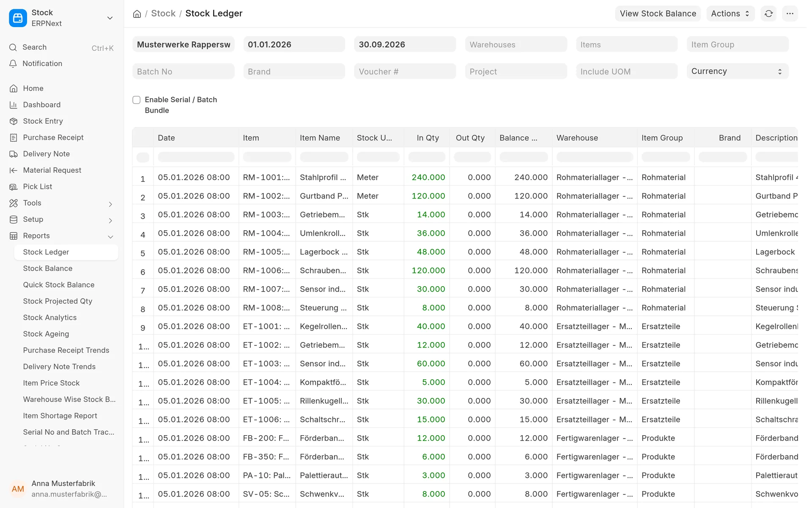This screenshot has width=812, height=508.
Task: Click the Stock Entry box icon
Action: point(14,121)
